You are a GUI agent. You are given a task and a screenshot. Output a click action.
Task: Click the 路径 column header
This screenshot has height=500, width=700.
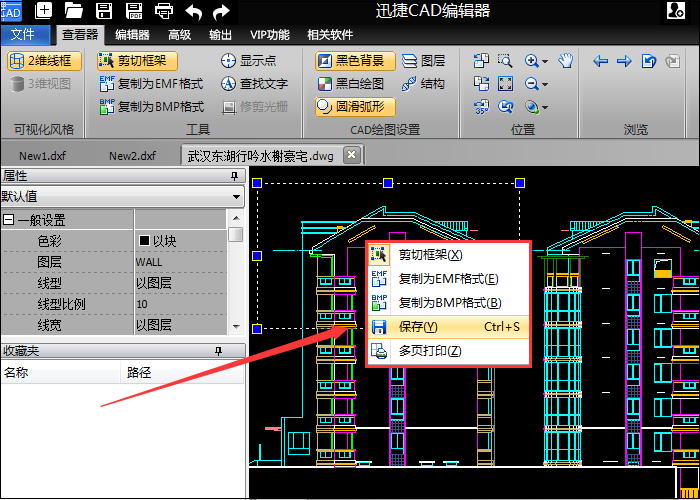tap(182, 373)
